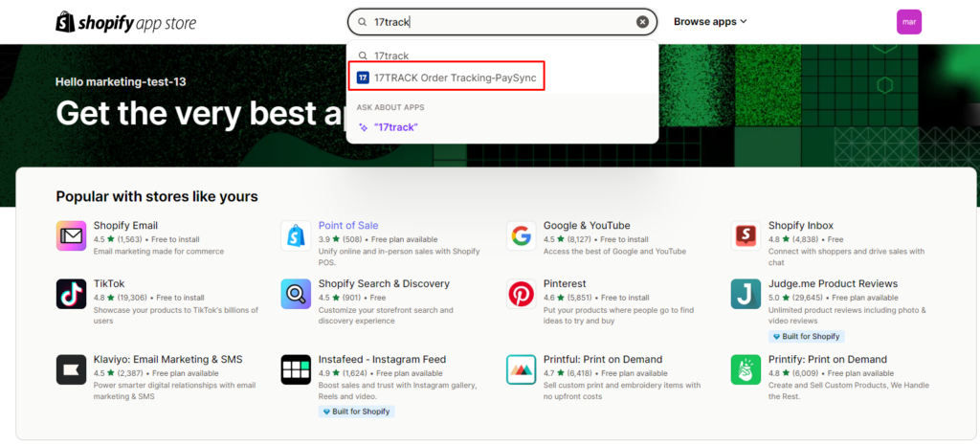This screenshot has width=980, height=446.
Task: Open the Pinterest app link
Action: pyautogui.click(x=565, y=283)
